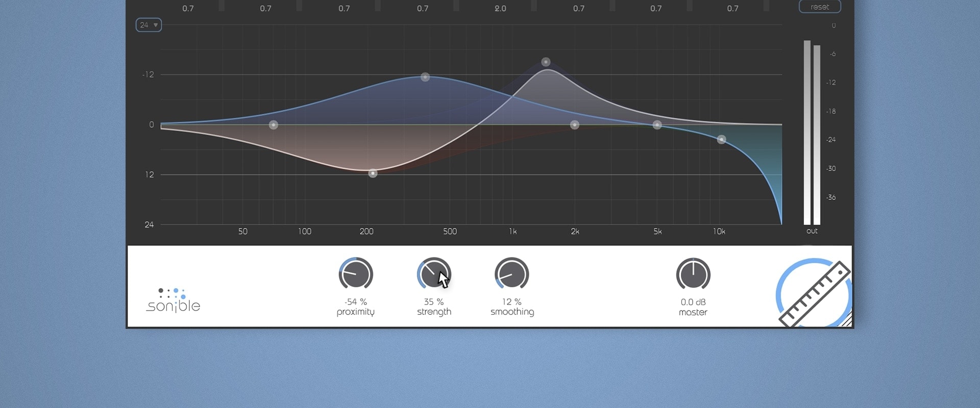Viewport: 980px width, 408px height.
Task: Select the EQ node on zero line at 2k
Action: [575, 125]
